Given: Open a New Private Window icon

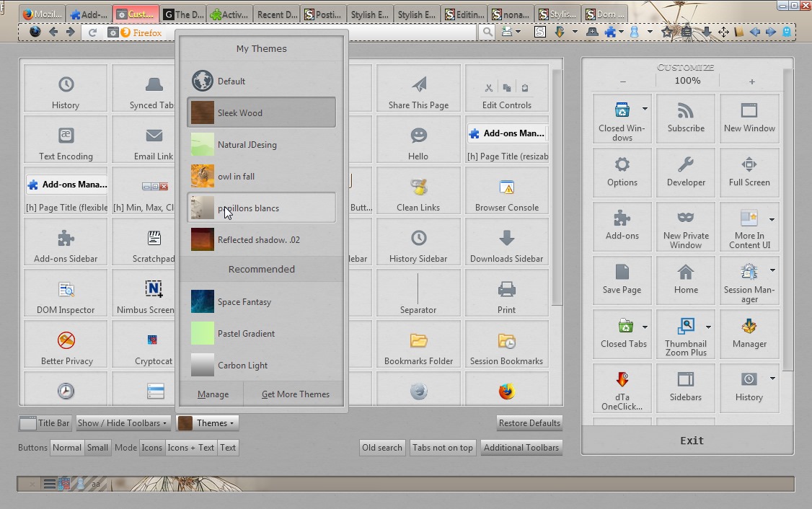Looking at the screenshot, I should (x=685, y=226).
